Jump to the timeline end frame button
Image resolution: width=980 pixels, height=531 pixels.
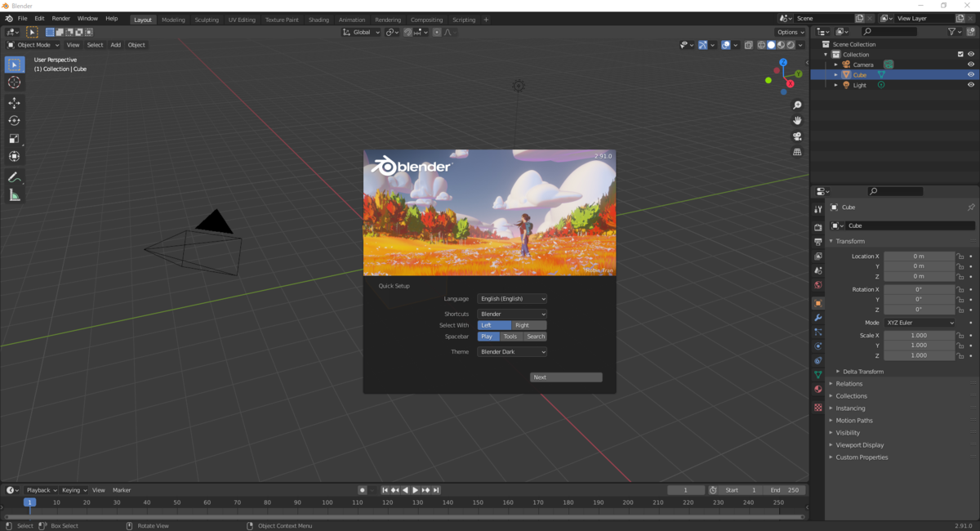(x=436, y=490)
